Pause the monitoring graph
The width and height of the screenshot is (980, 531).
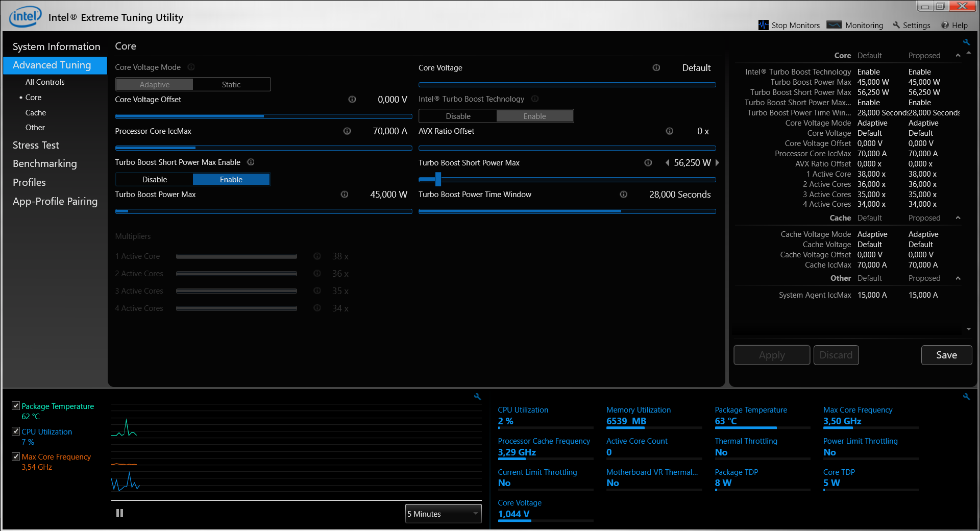(x=119, y=513)
